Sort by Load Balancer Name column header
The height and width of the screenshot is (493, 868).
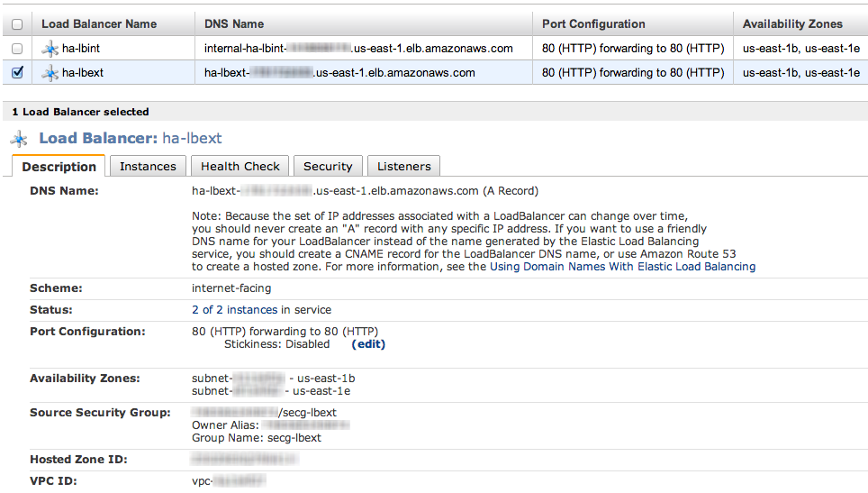[x=99, y=23]
